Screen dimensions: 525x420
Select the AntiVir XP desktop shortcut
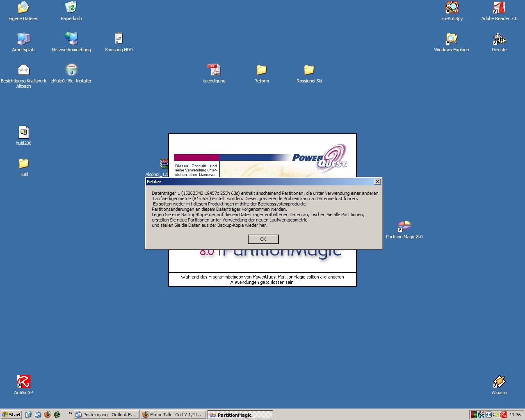[23, 385]
